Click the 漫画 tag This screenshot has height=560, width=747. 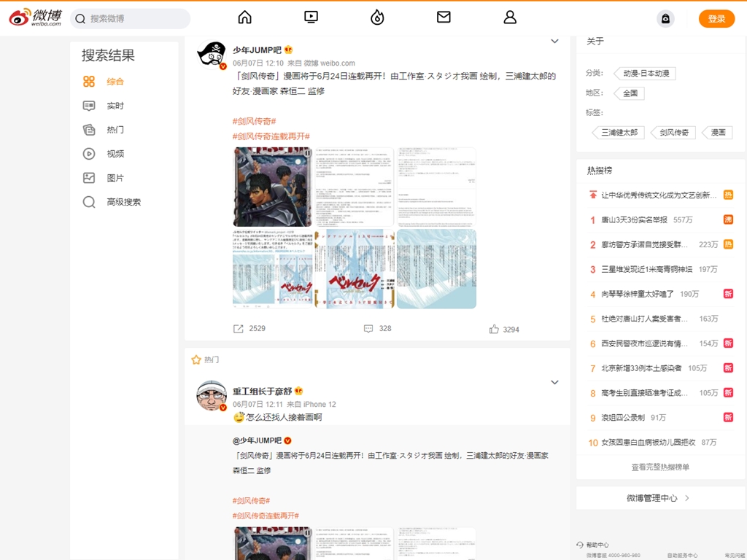pyautogui.click(x=718, y=133)
